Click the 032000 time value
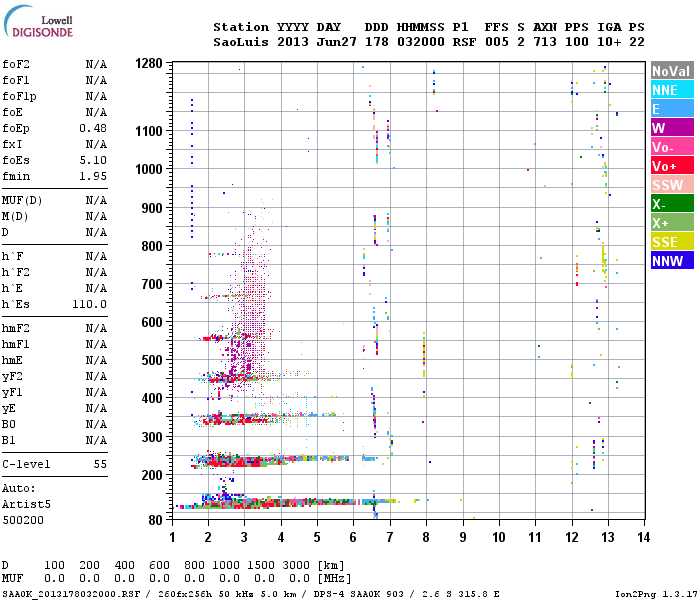The image size is (700, 600). click(421, 42)
